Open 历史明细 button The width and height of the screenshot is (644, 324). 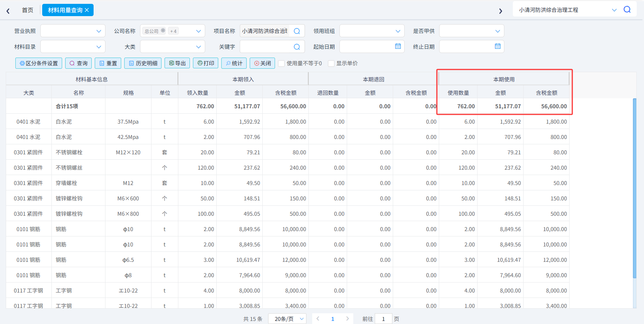pos(143,63)
